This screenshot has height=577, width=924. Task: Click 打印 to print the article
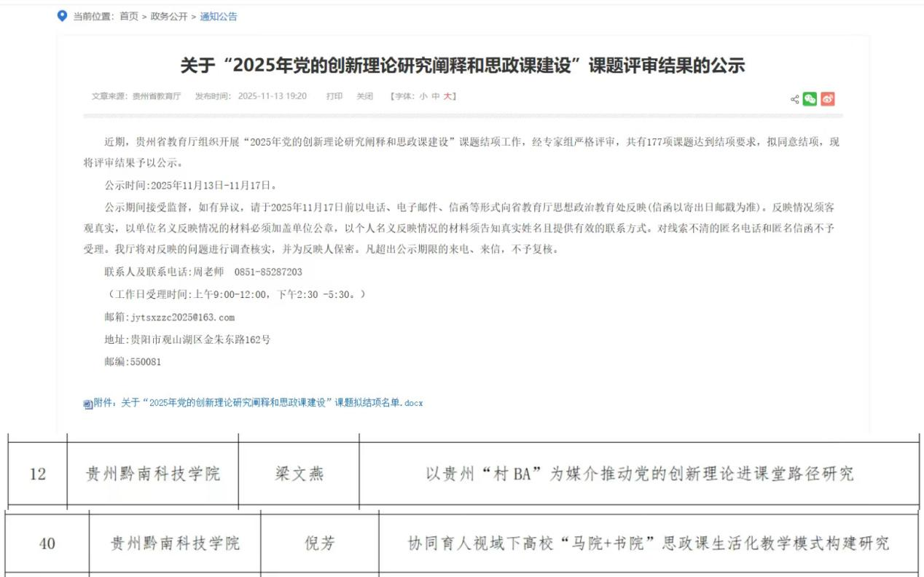click(x=334, y=96)
